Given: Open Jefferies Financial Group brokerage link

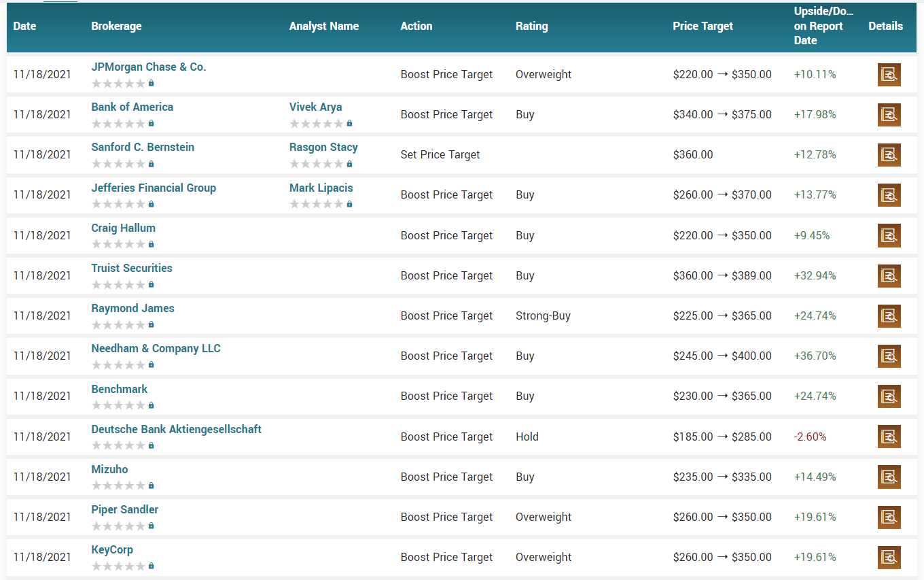Looking at the screenshot, I should point(154,188).
